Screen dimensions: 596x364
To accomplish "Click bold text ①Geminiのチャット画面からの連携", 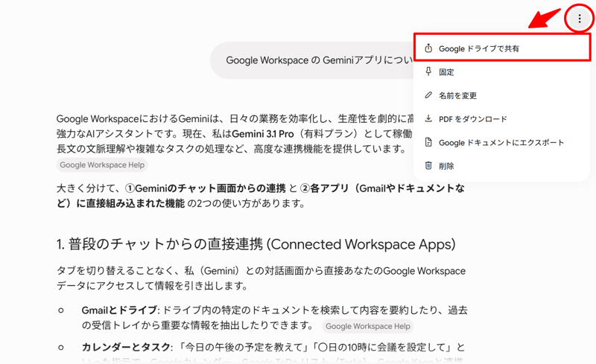I will pyautogui.click(x=206, y=188).
